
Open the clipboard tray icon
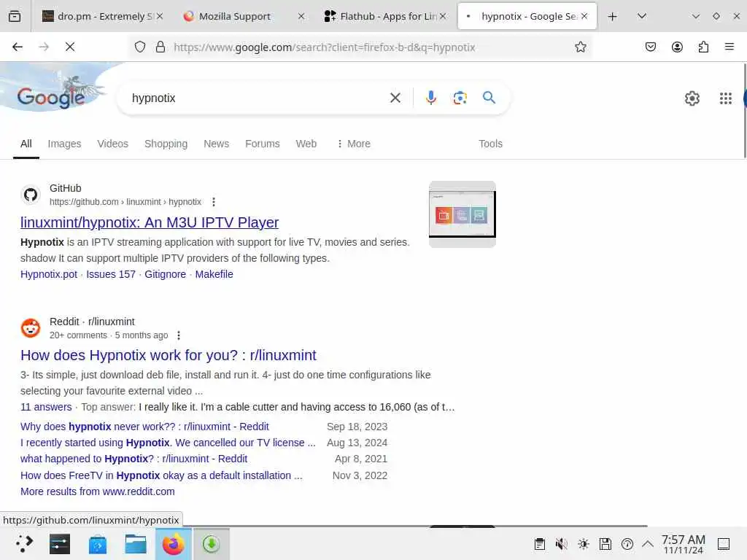click(x=540, y=544)
